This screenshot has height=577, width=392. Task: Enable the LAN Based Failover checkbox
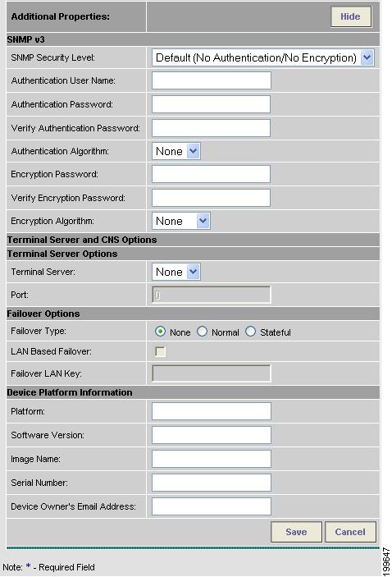click(161, 352)
